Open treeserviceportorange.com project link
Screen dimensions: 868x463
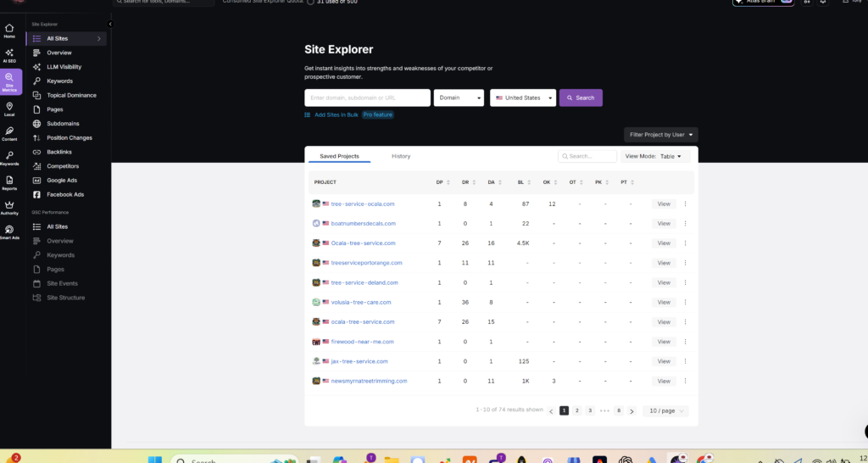[366, 263]
